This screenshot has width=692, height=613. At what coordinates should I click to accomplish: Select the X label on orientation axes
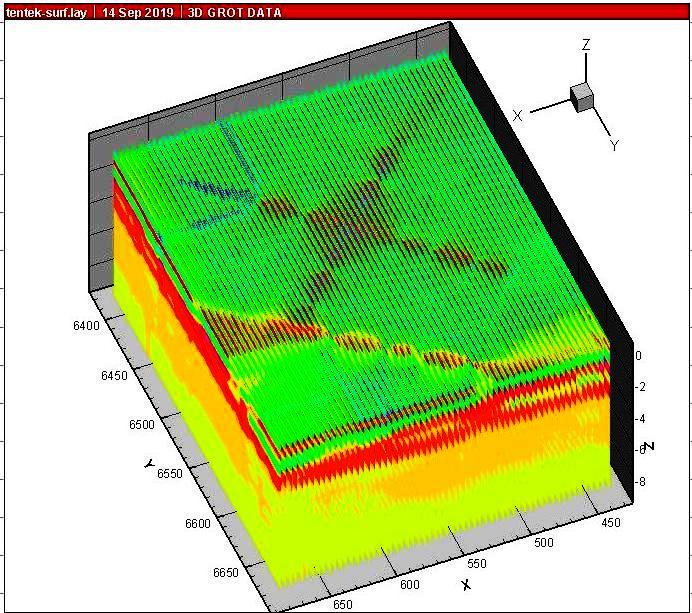coord(517,116)
